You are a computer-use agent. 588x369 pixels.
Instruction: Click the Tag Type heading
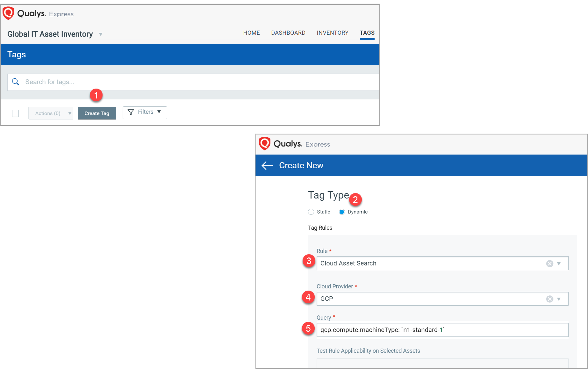(328, 195)
